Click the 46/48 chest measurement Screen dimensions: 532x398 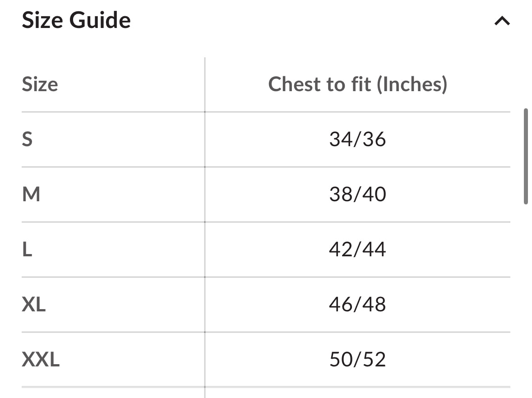click(358, 304)
